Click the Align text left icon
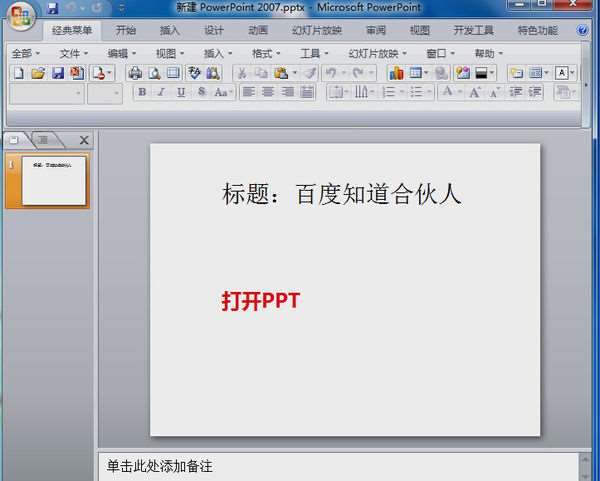Screen dimensions: 600x481 (x=249, y=92)
